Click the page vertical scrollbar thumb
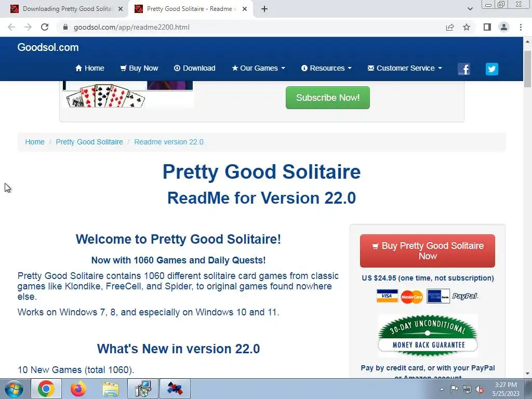The width and height of the screenshot is (532, 399). (x=528, y=69)
